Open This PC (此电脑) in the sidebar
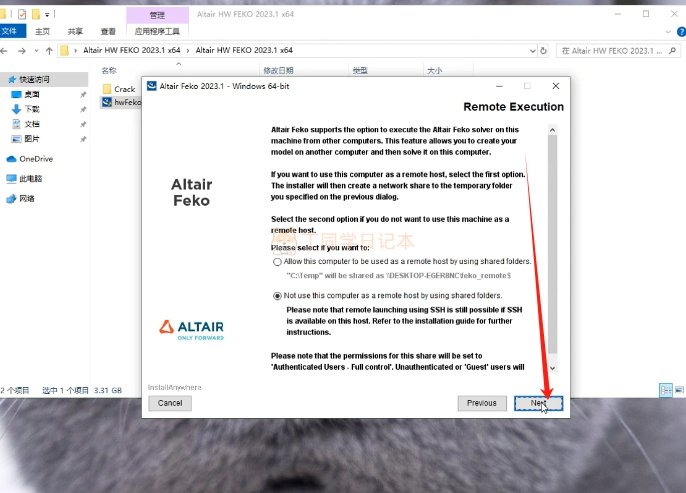This screenshot has width=686, height=493. coord(32,179)
